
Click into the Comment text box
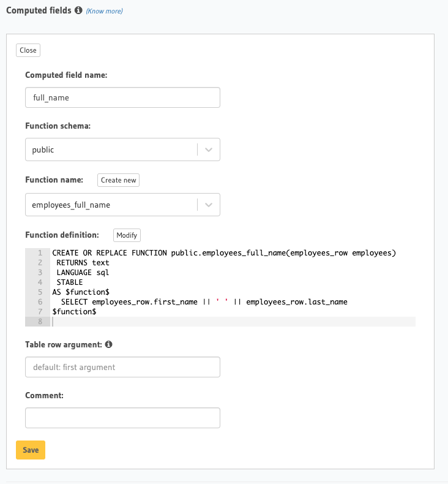pos(122,418)
